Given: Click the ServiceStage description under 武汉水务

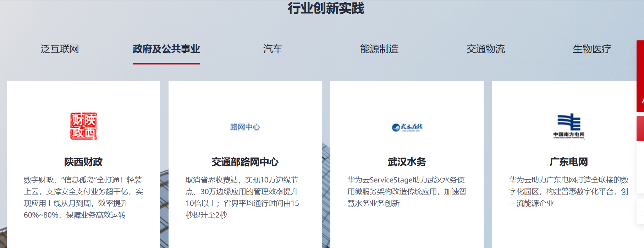Looking at the screenshot, I should (x=407, y=192).
